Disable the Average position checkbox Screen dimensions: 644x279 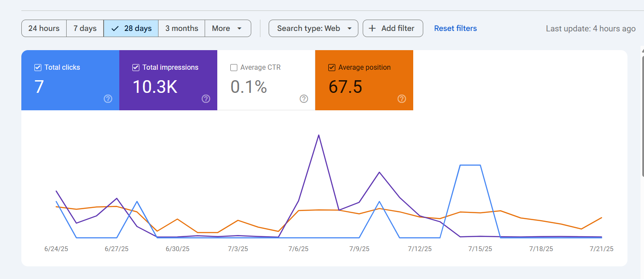[x=332, y=68]
